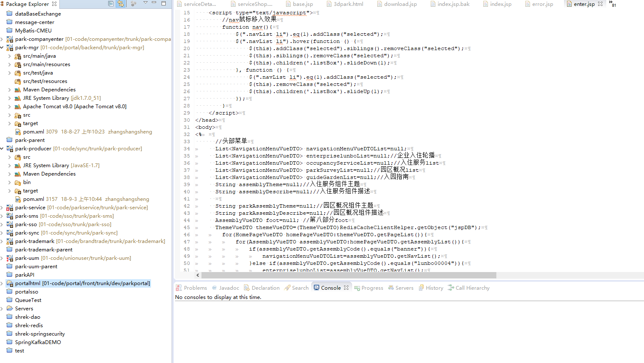Click the editor scrollbar left arrow
The height and width of the screenshot is (363, 644).
198,275
